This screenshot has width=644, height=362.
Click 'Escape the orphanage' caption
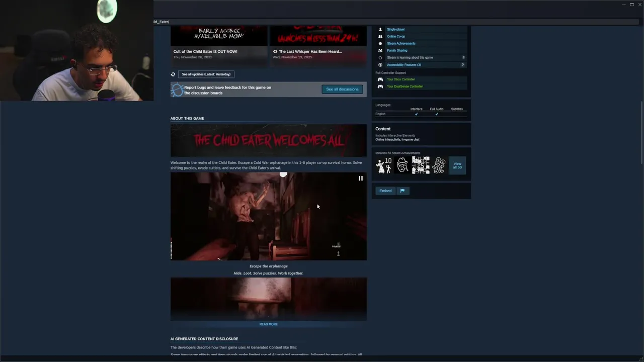point(269,266)
